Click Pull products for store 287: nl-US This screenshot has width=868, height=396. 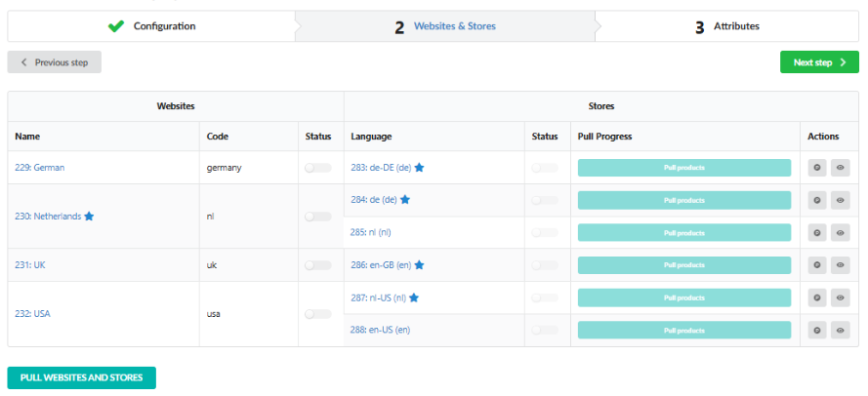pyautogui.click(x=684, y=298)
